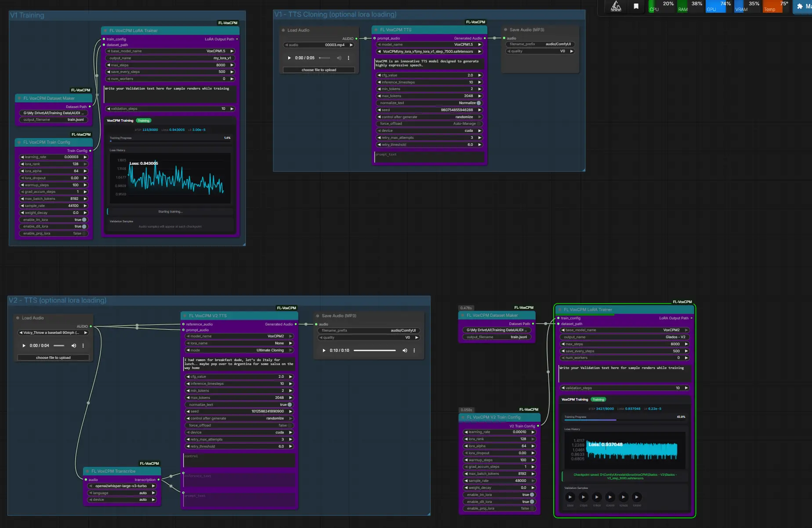Click the green Training status badge in V1 trainer
812x528 pixels.
[x=144, y=120]
